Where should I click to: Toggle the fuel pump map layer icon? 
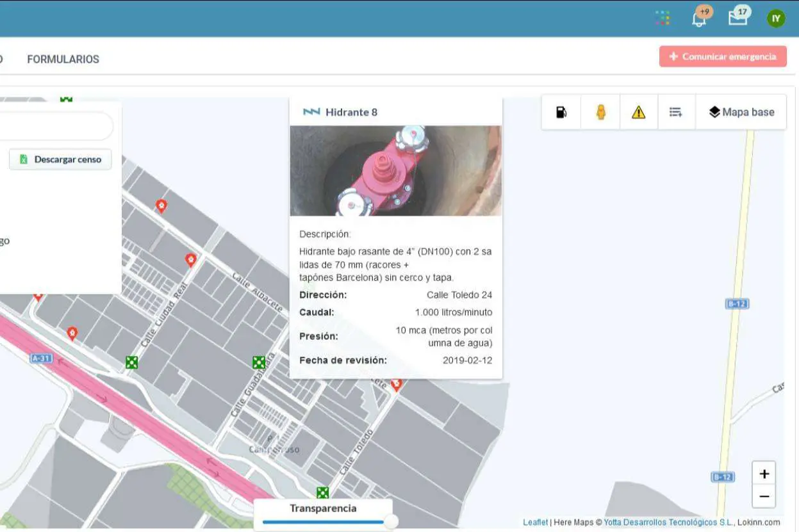pyautogui.click(x=561, y=112)
